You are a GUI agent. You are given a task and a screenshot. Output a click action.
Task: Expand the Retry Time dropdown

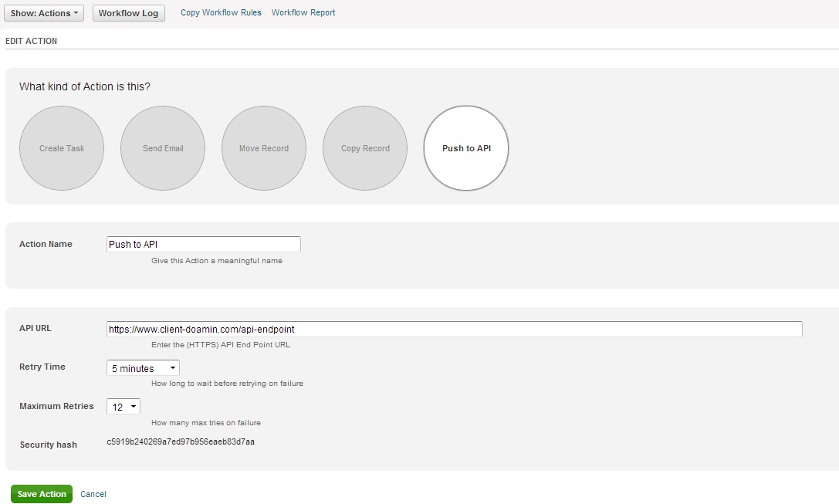(x=143, y=368)
